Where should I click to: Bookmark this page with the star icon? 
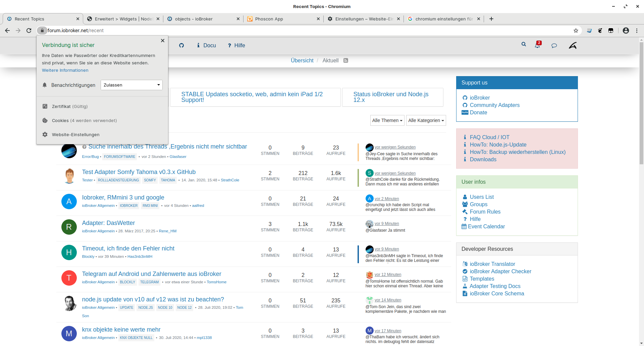pos(576,31)
